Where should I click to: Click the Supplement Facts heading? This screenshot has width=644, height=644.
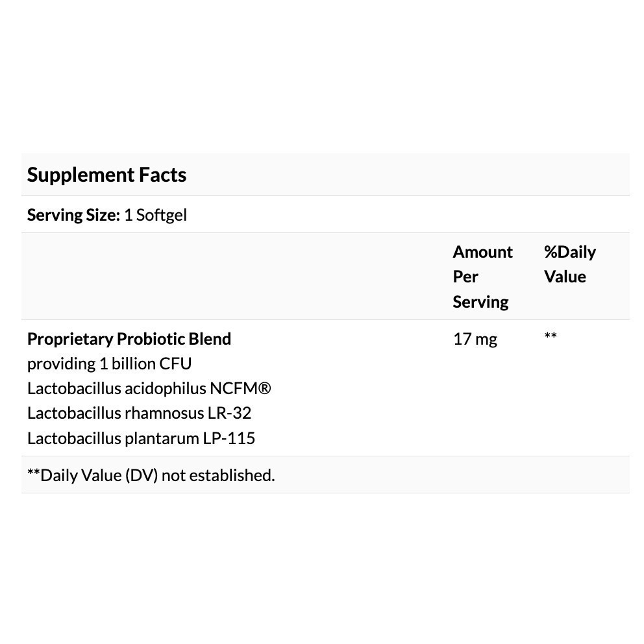tap(106, 175)
